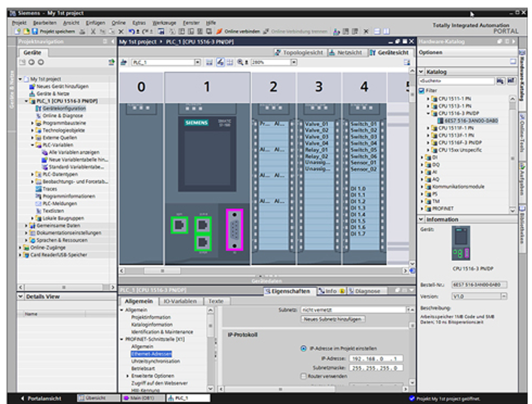The width and height of the screenshot is (532, 404).
Task: Click the Projekt speichern save icon
Action: [x=34, y=31]
